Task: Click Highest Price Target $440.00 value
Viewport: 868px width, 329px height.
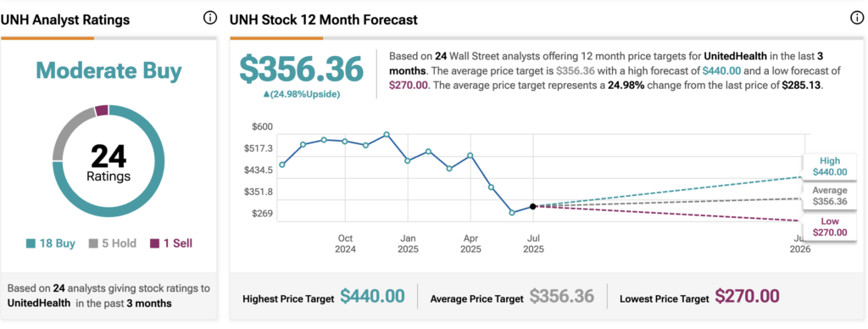Action: tap(372, 297)
